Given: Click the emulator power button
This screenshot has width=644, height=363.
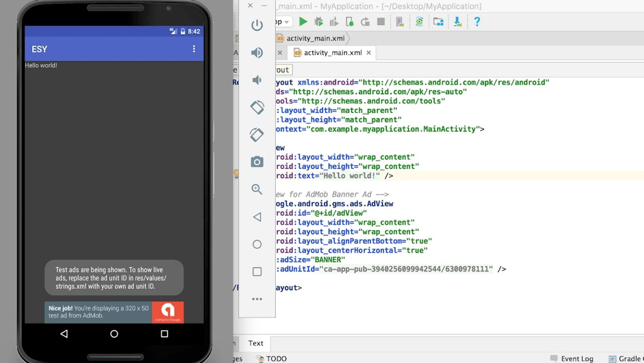Looking at the screenshot, I should pyautogui.click(x=257, y=25).
